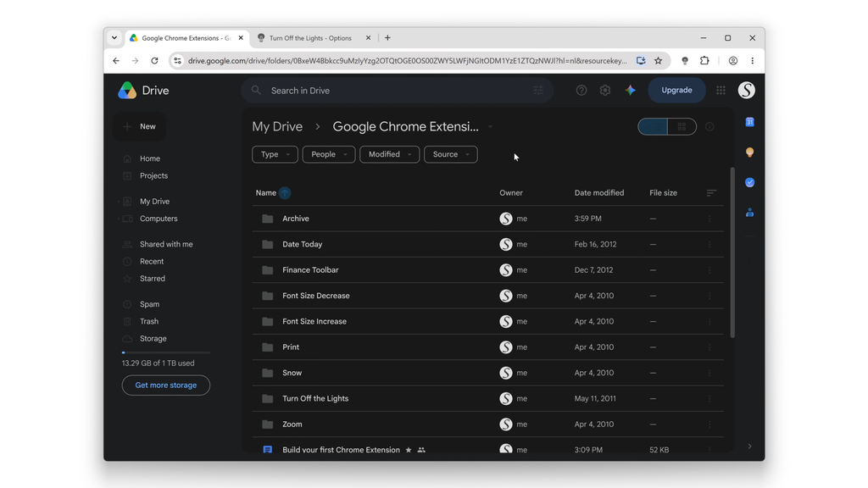The height and width of the screenshot is (488, 868).
Task: Reload the page
Action: point(154,61)
